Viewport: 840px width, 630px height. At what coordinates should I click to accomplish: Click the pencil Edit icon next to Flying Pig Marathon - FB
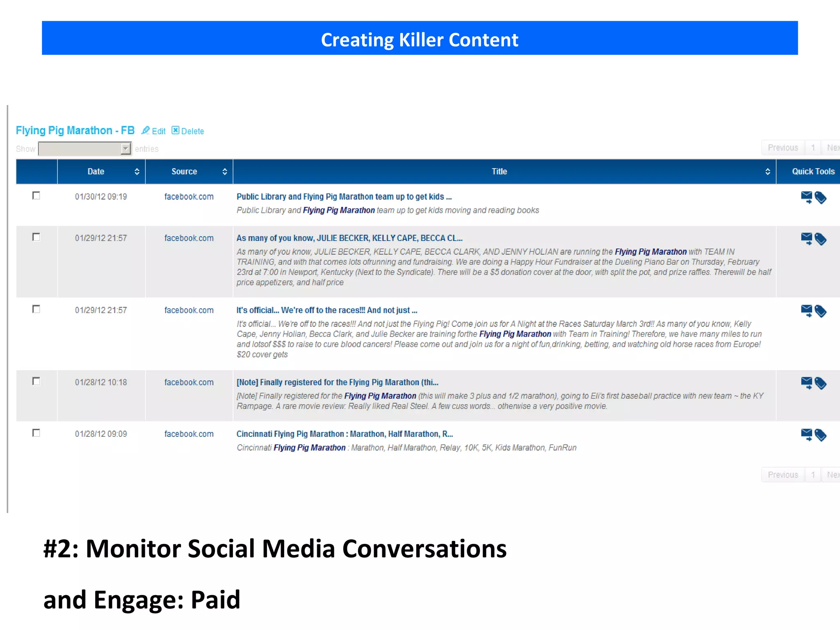click(145, 130)
